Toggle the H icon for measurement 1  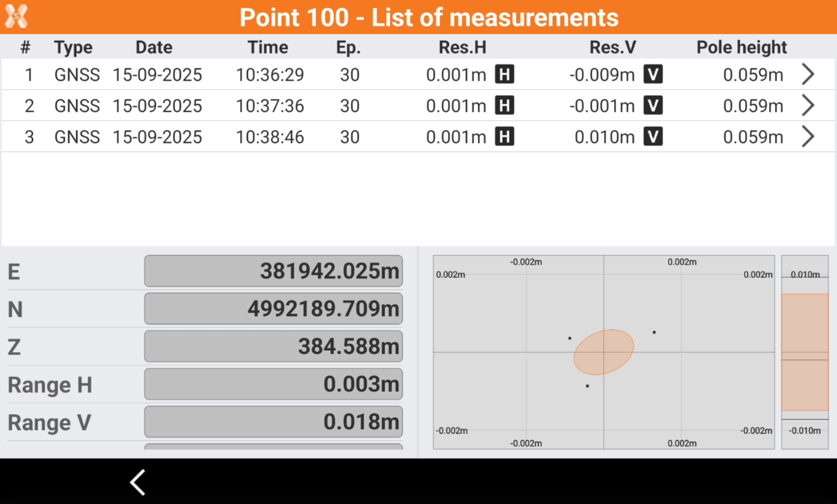(x=504, y=74)
